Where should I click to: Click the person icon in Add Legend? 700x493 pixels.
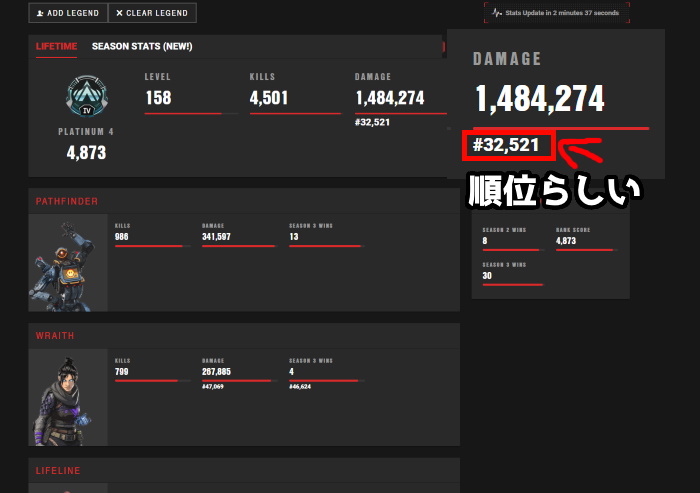pyautogui.click(x=40, y=13)
